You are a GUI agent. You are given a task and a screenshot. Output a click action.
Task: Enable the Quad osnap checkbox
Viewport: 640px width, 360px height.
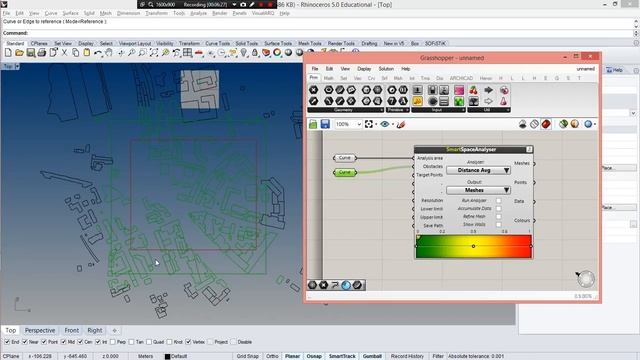tap(149, 342)
